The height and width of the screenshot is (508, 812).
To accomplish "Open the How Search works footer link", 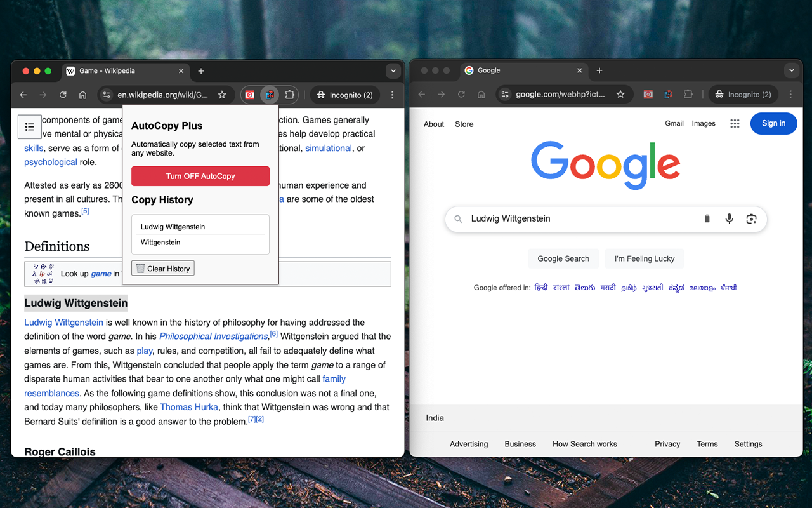I will pyautogui.click(x=585, y=444).
